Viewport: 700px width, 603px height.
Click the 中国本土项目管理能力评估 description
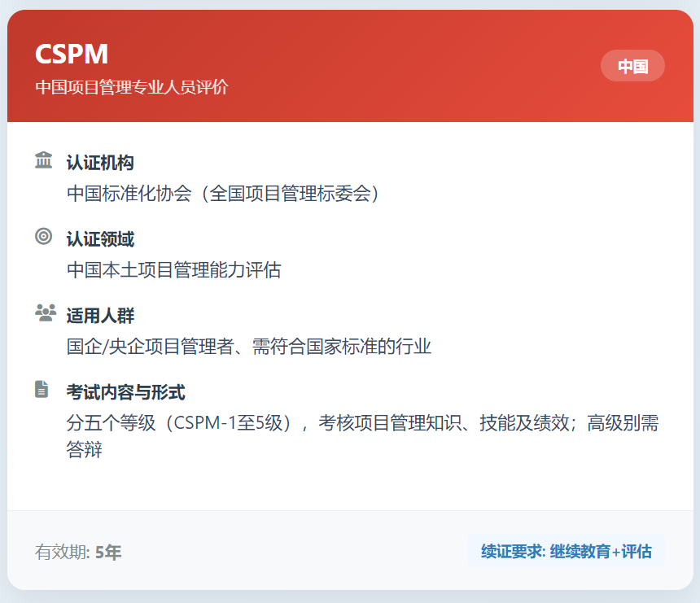coord(173,270)
